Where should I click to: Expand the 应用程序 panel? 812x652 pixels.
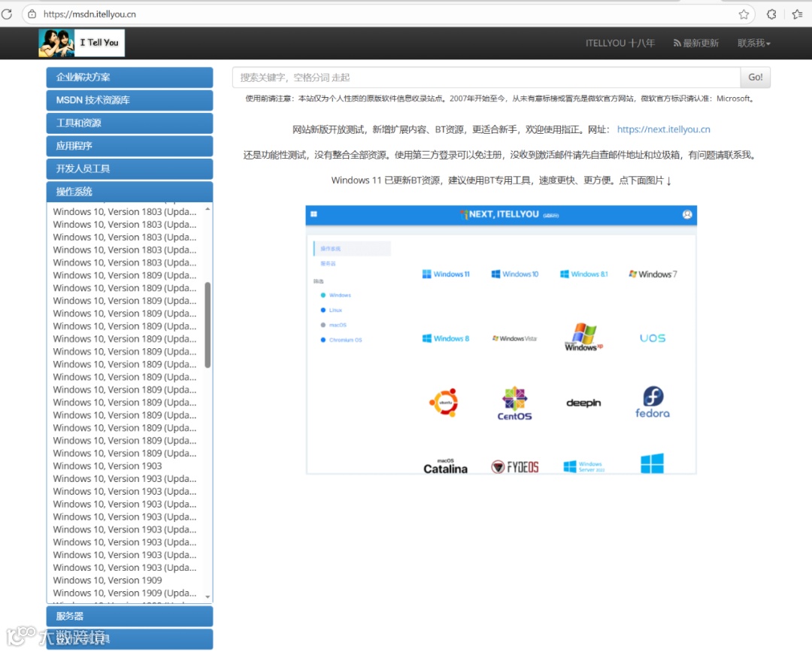[x=129, y=146]
